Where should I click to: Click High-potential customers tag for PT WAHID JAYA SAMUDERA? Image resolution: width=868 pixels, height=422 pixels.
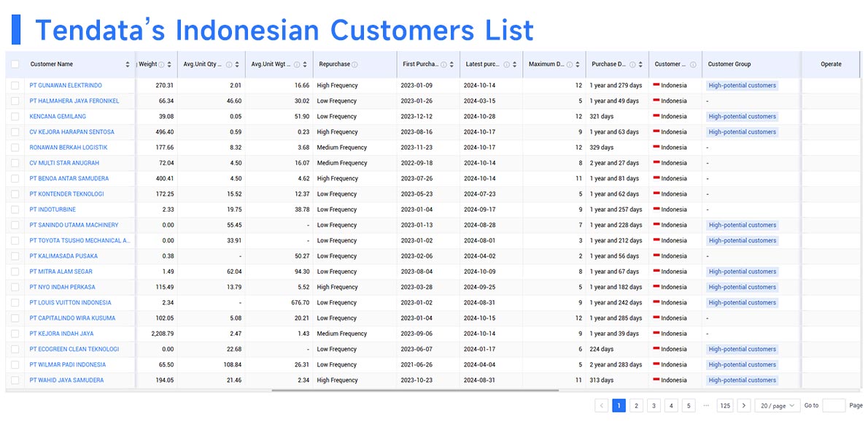pyautogui.click(x=742, y=380)
